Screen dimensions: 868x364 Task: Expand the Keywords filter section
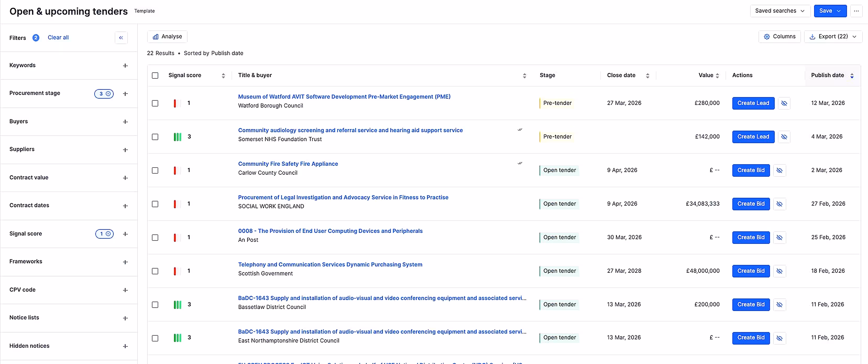click(125, 66)
